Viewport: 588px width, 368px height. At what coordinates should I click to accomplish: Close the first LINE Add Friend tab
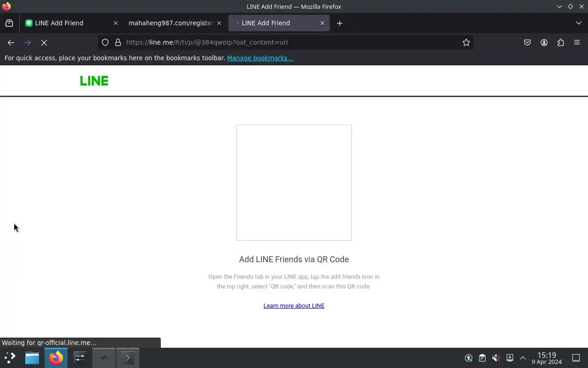pyautogui.click(x=116, y=23)
